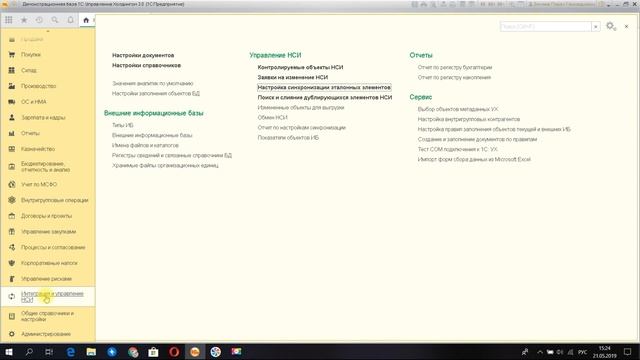Viewport: 640px width, 360px height.
Task: Open Выбор объектов метаданных УХ
Action: coord(458,109)
